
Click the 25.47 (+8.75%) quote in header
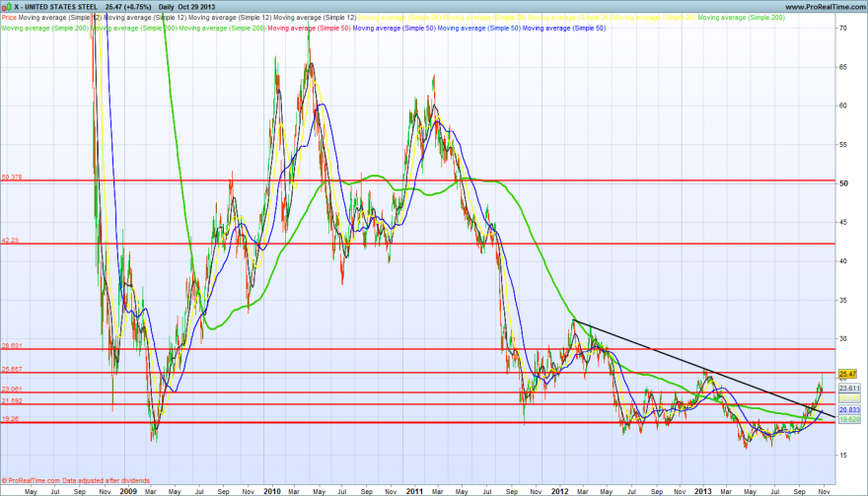pos(129,7)
